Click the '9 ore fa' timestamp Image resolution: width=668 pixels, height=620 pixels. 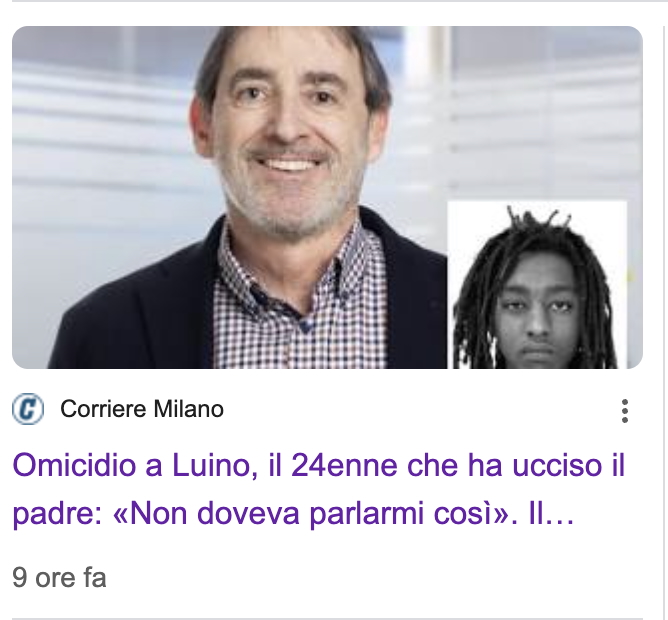click(59, 577)
